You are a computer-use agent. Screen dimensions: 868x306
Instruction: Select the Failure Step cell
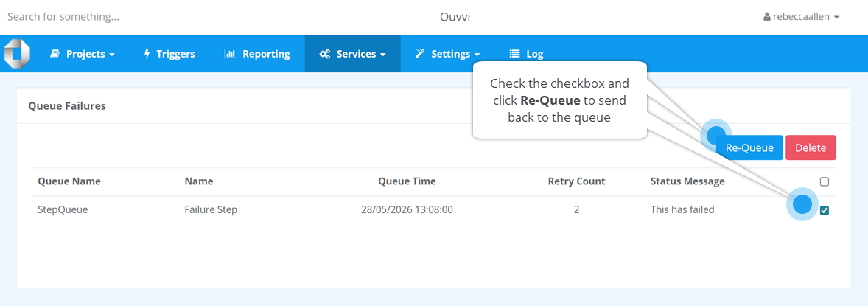tap(211, 210)
